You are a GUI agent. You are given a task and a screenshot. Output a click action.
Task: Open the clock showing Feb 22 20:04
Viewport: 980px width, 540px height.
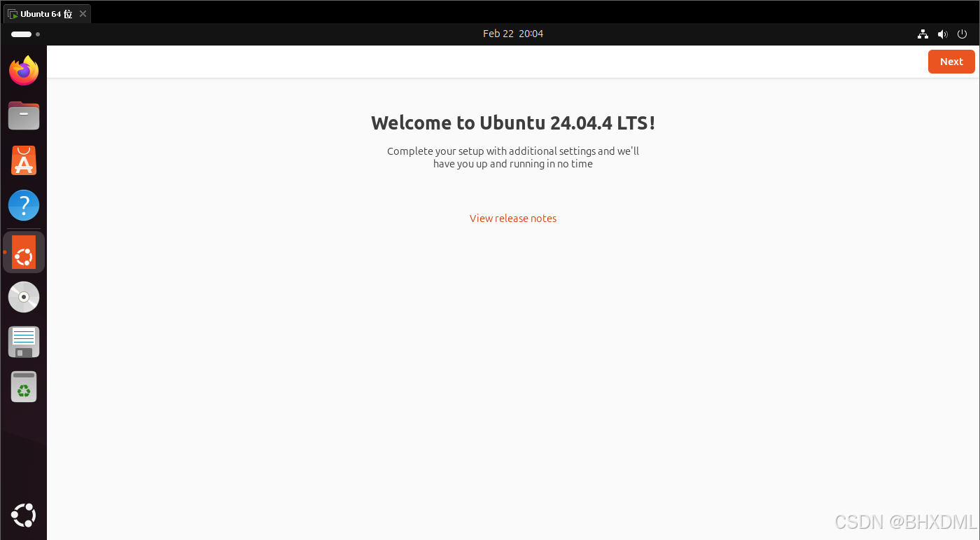(x=513, y=34)
